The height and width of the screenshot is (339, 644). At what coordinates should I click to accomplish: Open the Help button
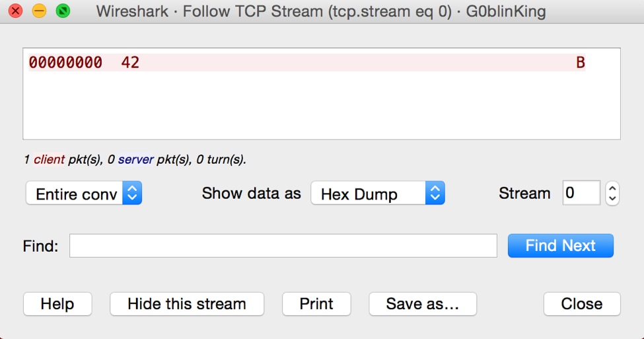pyautogui.click(x=57, y=304)
